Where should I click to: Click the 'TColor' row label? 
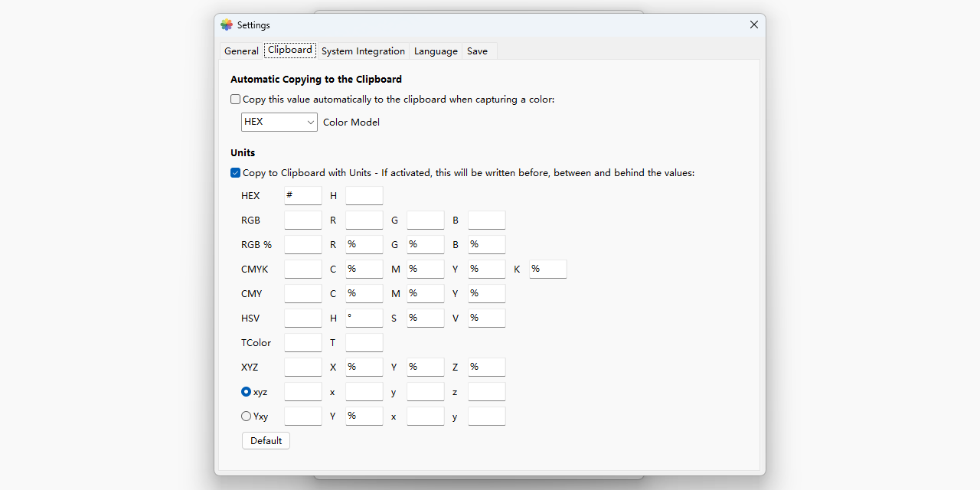point(256,343)
